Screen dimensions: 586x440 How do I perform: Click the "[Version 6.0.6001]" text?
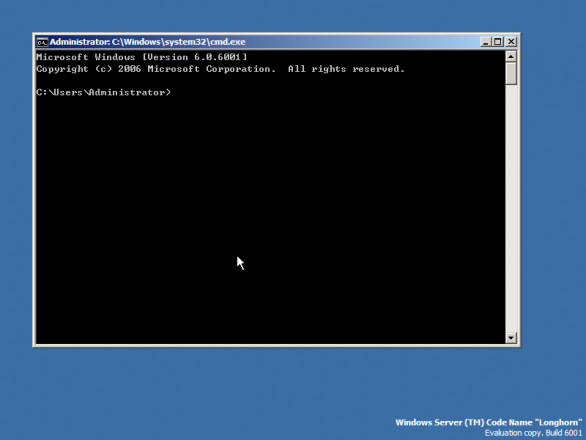[x=194, y=57]
